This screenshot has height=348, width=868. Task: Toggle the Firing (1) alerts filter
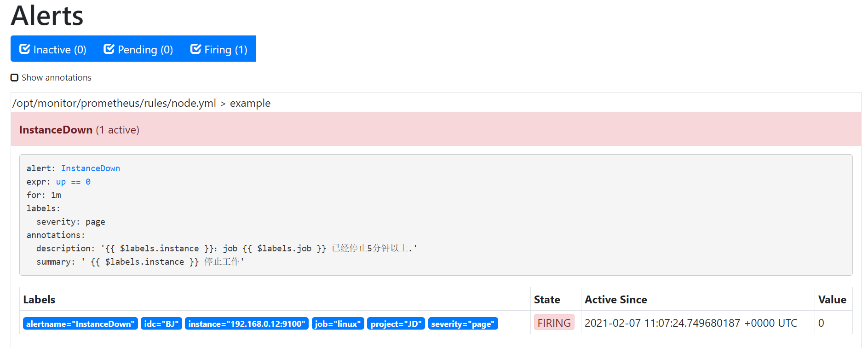pos(219,49)
